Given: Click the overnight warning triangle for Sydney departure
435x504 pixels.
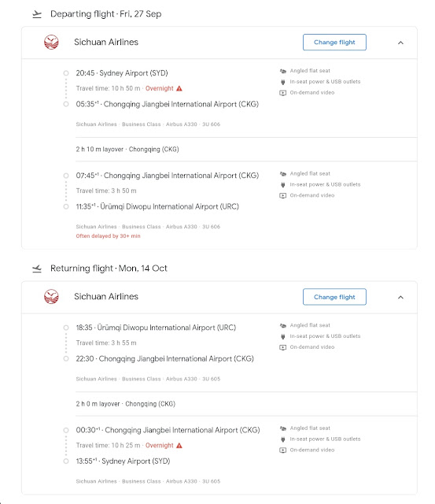Looking at the screenshot, I should click(179, 88).
